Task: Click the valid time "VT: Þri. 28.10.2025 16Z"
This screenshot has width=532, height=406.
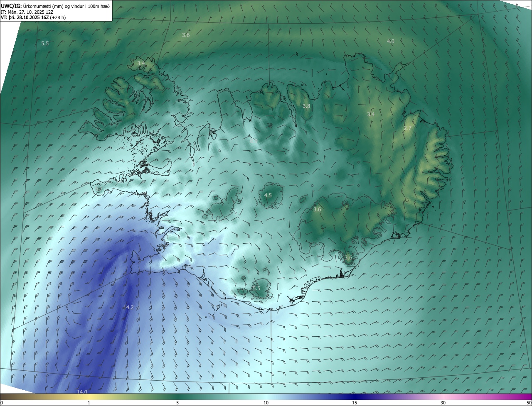Action: [25, 17]
